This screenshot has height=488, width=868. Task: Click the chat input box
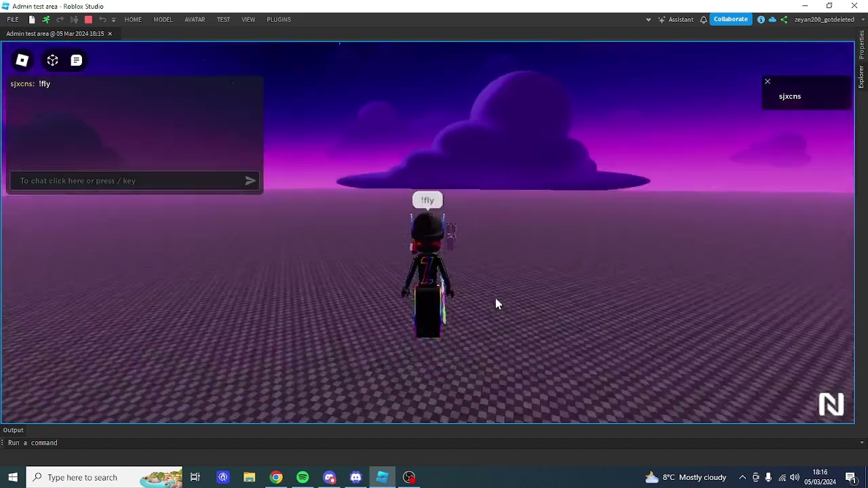(x=136, y=181)
